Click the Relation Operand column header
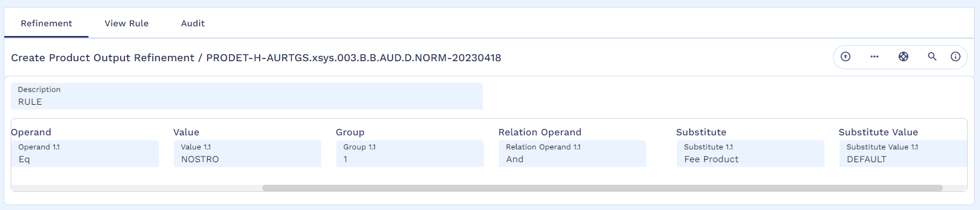Viewport: 980px width, 210px height. pyautogui.click(x=540, y=132)
